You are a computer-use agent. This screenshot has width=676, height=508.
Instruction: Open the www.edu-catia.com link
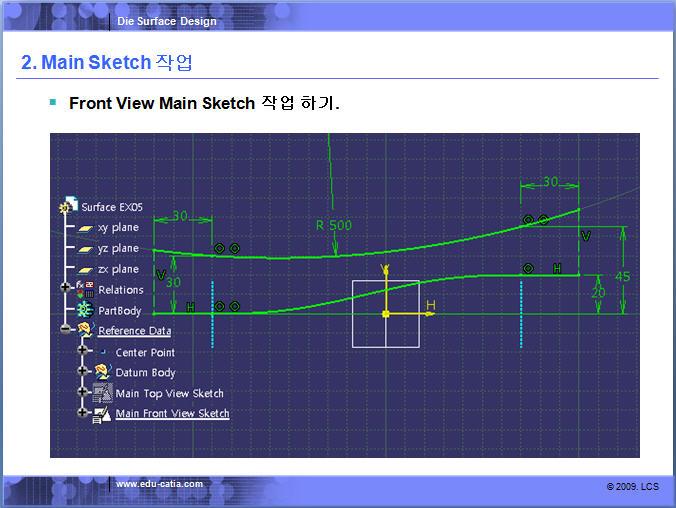tap(159, 485)
